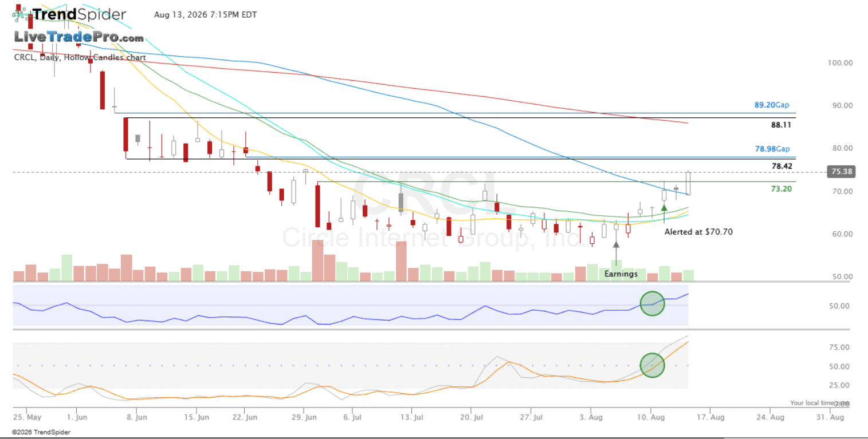Click the 1. Jun date label
Image resolution: width=868 pixels, height=439 pixels.
tap(76, 418)
